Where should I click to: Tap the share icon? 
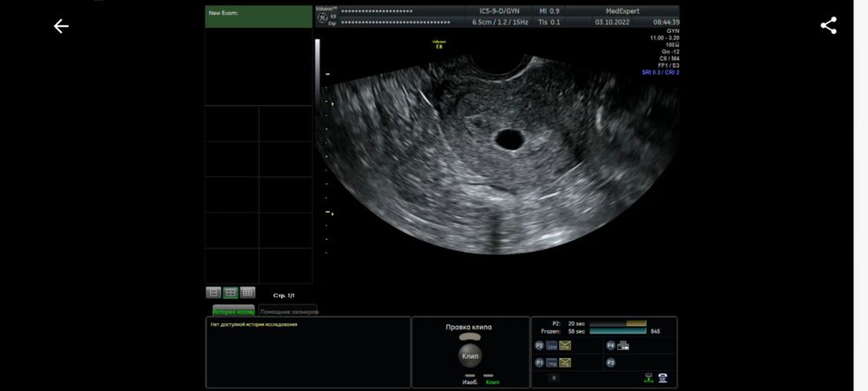(828, 25)
